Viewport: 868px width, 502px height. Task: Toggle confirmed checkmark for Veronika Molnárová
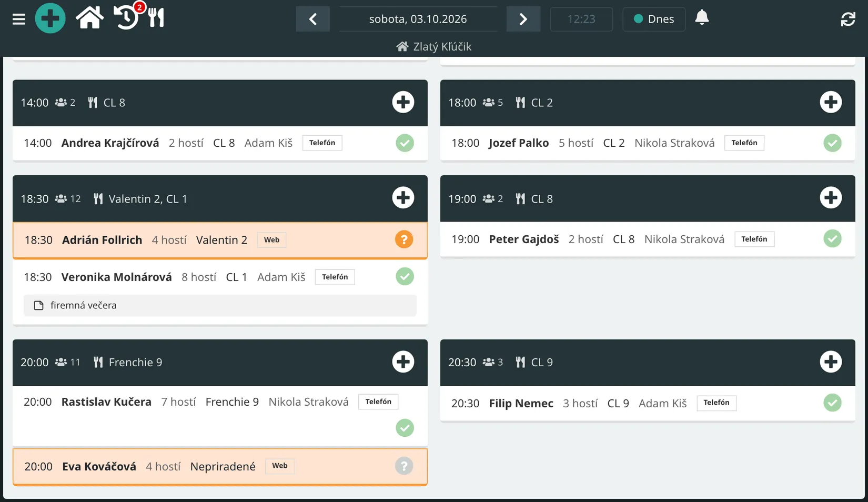tap(405, 277)
